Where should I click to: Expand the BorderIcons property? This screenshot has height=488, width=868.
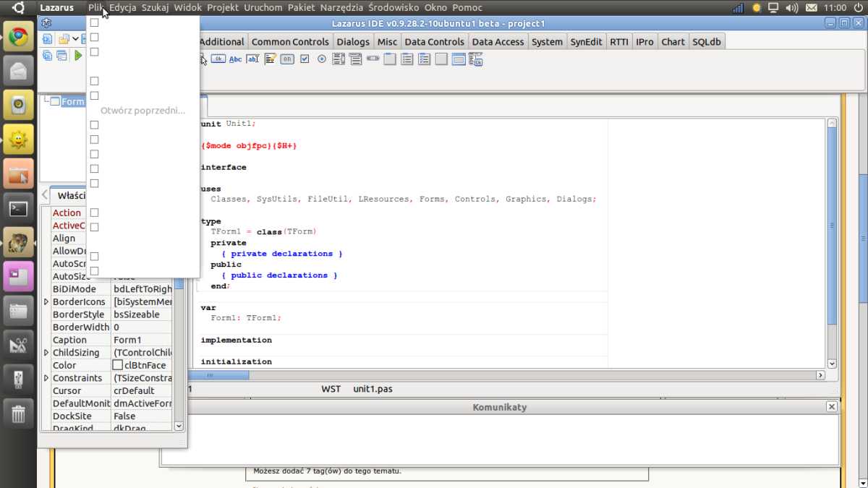[46, 301]
